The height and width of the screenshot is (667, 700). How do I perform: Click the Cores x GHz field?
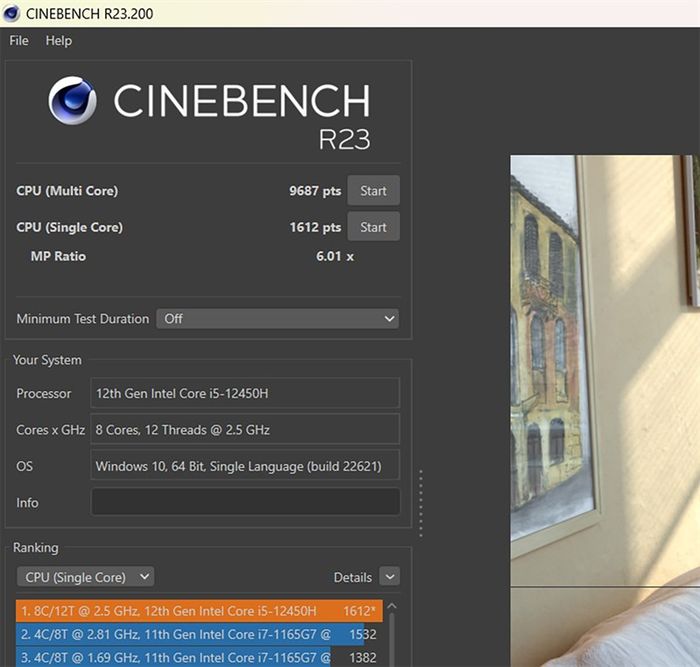[x=245, y=429]
